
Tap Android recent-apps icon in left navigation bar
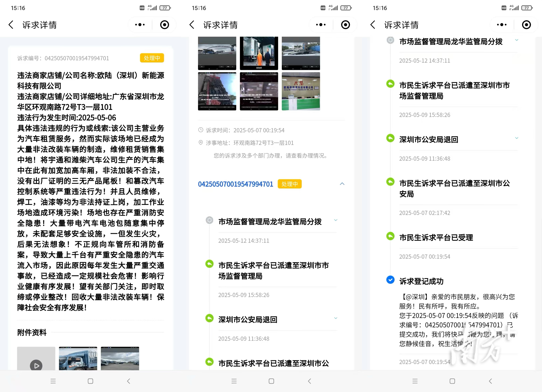(x=53, y=381)
